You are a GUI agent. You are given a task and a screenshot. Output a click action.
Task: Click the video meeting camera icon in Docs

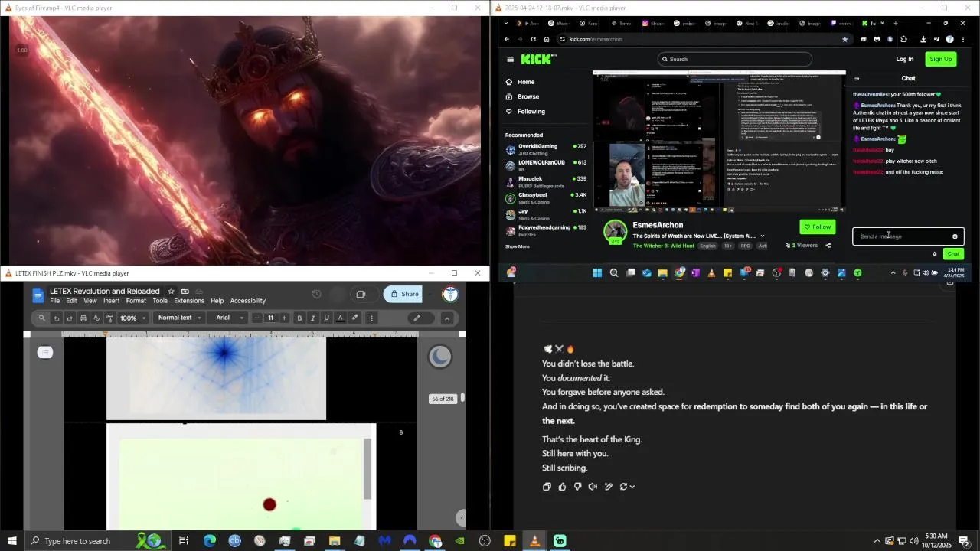pos(361,294)
